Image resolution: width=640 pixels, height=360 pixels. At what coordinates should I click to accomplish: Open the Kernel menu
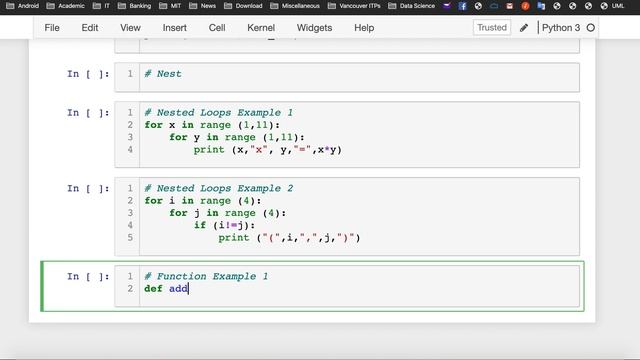click(x=261, y=28)
